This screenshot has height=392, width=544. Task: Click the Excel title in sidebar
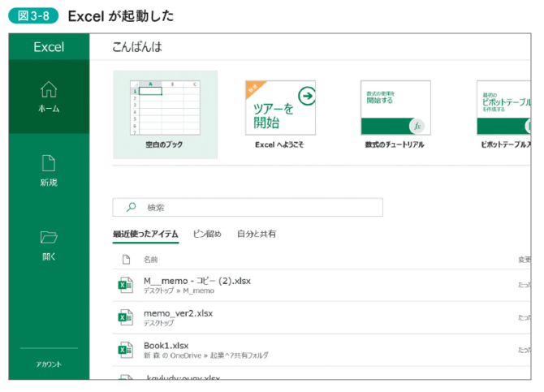click(x=49, y=47)
